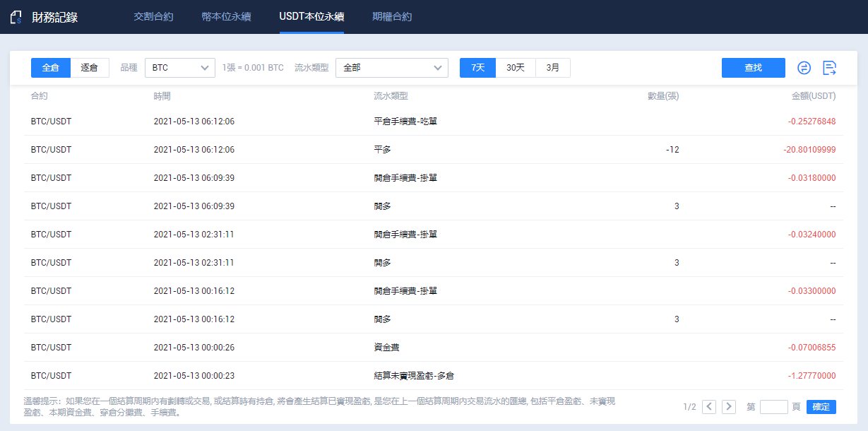This screenshot has width=868, height=431.
Task: Click the 財務記錄 document icon
Action: [x=17, y=18]
